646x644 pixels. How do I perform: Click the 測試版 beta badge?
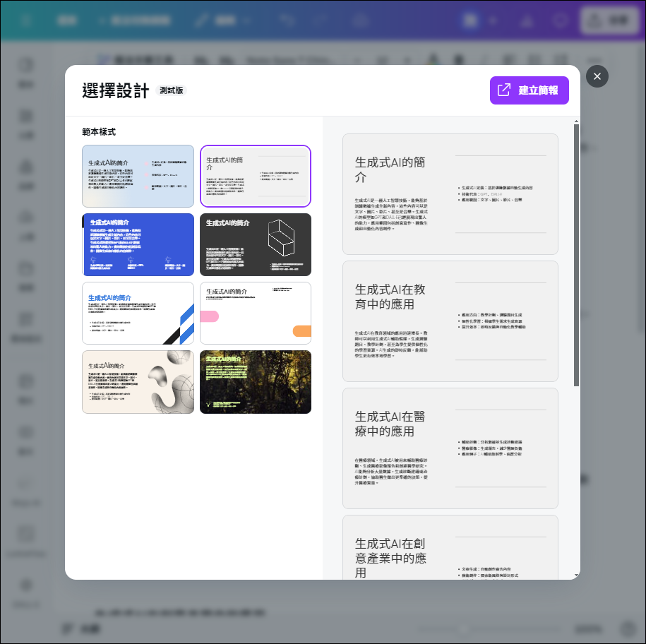(171, 90)
